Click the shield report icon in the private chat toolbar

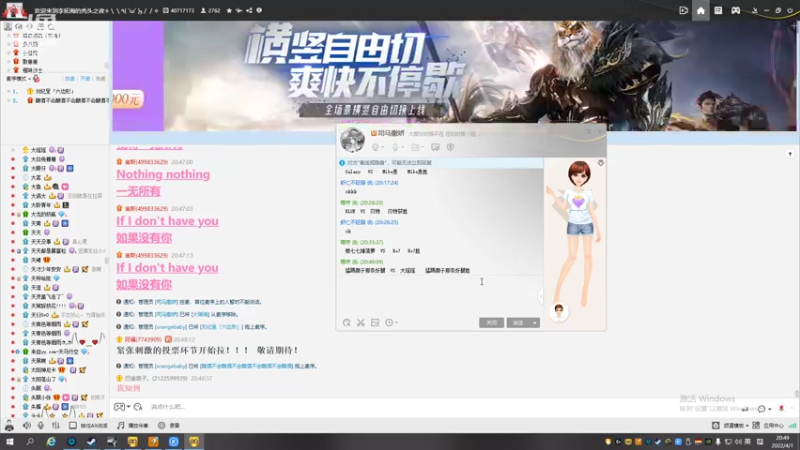coord(451,147)
